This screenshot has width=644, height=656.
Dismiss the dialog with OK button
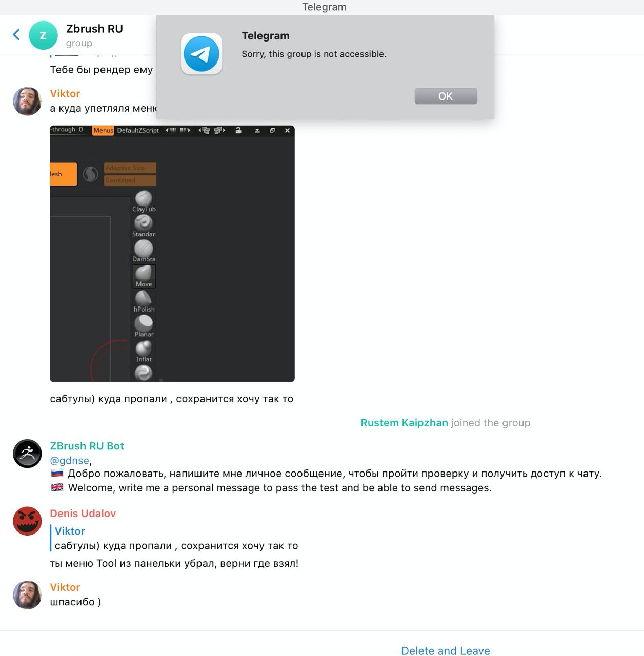tap(446, 96)
